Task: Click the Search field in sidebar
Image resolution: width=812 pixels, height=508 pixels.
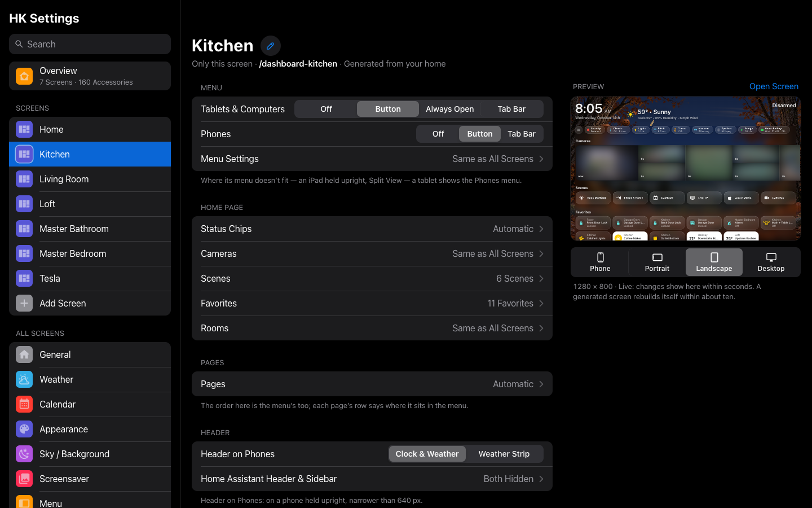Action: point(90,44)
